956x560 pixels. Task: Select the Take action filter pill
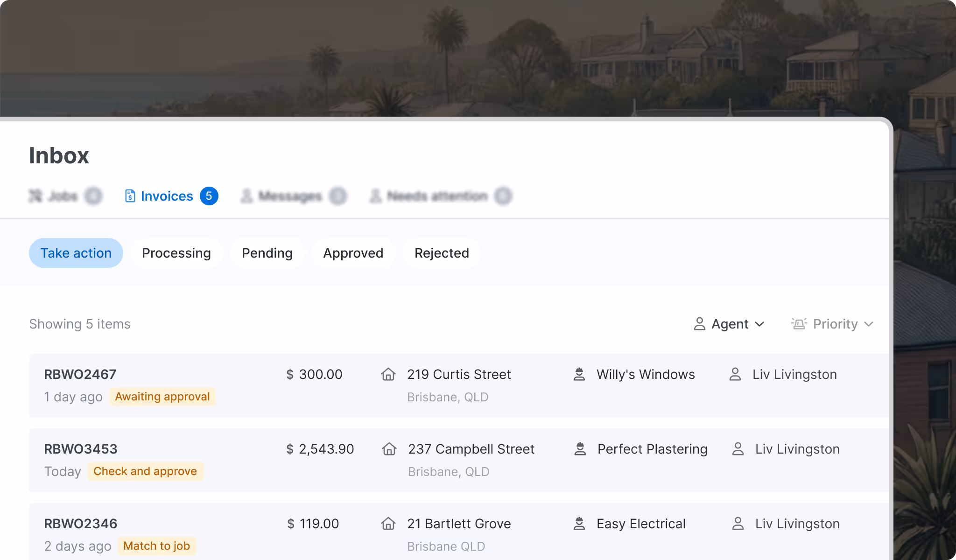pos(76,253)
